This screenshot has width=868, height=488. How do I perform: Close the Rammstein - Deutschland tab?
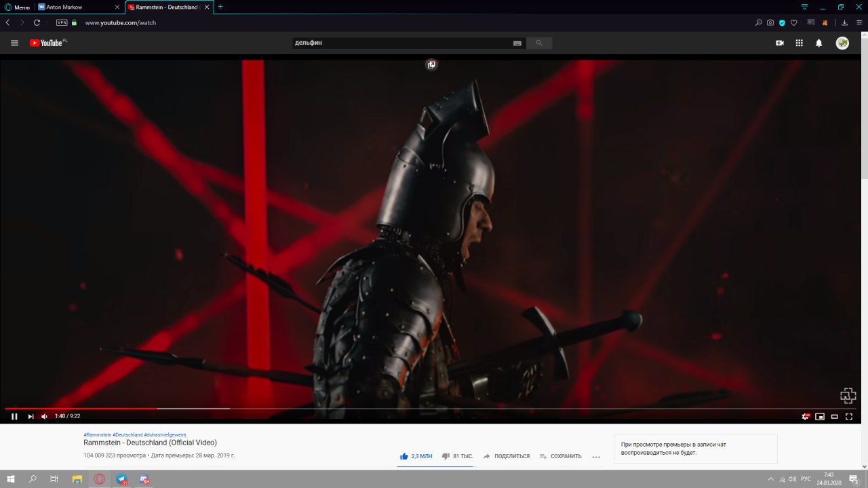(206, 7)
